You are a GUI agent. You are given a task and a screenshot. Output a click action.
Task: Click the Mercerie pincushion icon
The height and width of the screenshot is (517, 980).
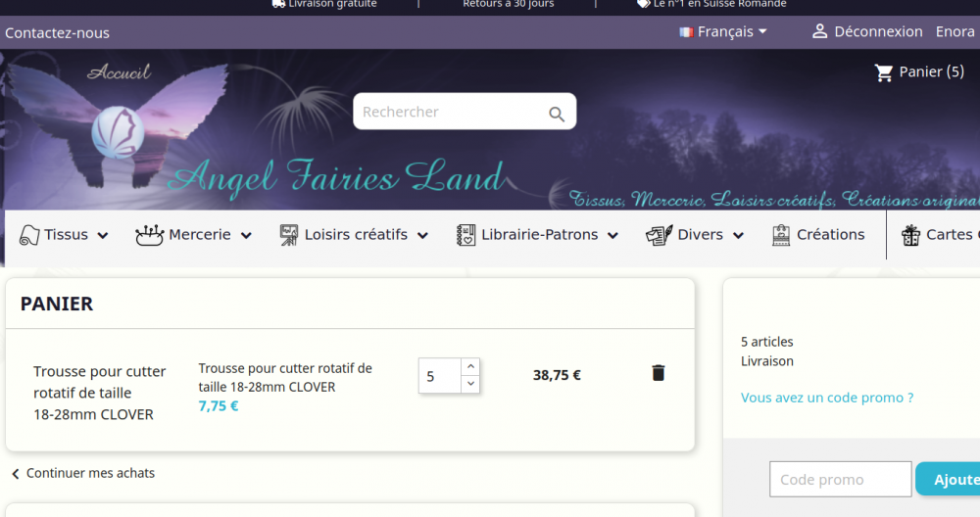point(149,235)
